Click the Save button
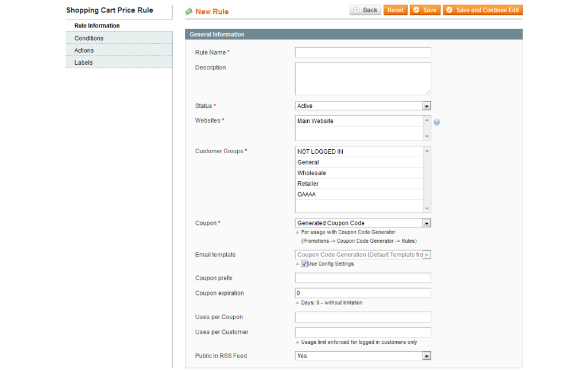Viewport: 588px width, 373px height. pyautogui.click(x=425, y=10)
